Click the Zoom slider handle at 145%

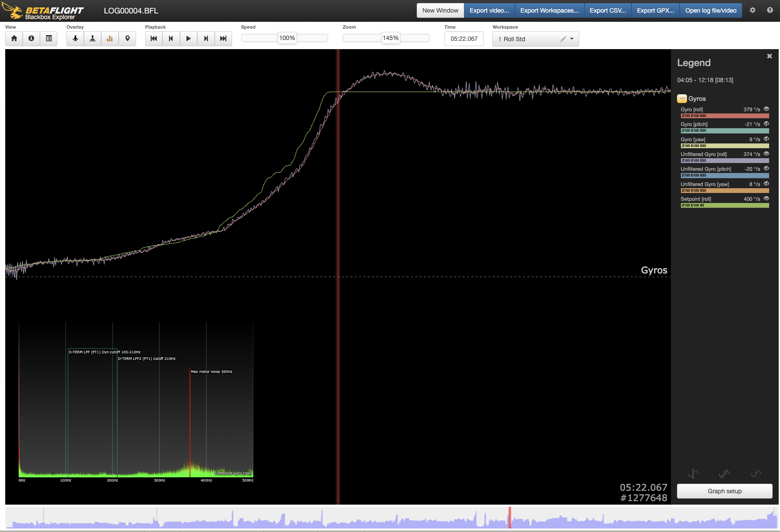coord(390,38)
